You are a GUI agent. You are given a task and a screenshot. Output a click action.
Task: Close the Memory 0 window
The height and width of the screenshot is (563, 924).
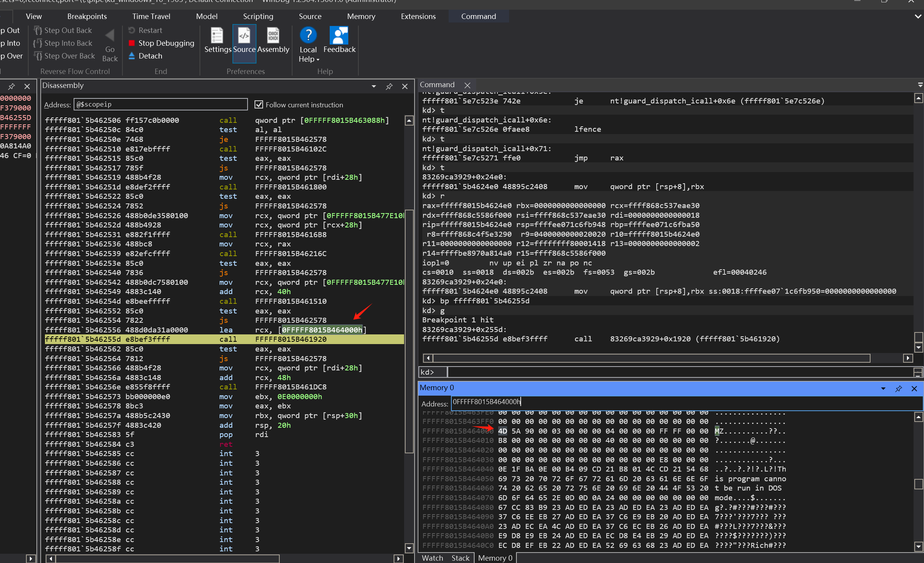pos(914,389)
